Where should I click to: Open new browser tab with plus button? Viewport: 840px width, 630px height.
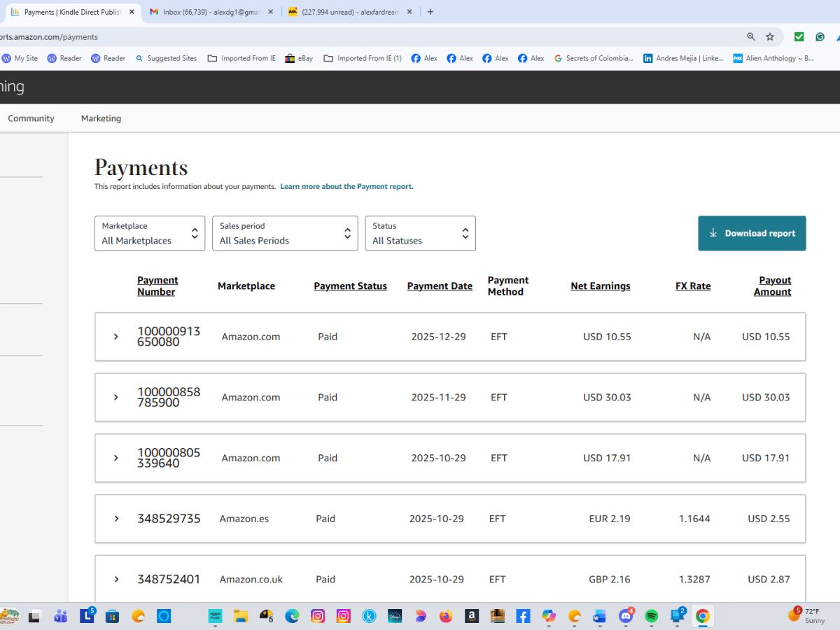(x=430, y=12)
